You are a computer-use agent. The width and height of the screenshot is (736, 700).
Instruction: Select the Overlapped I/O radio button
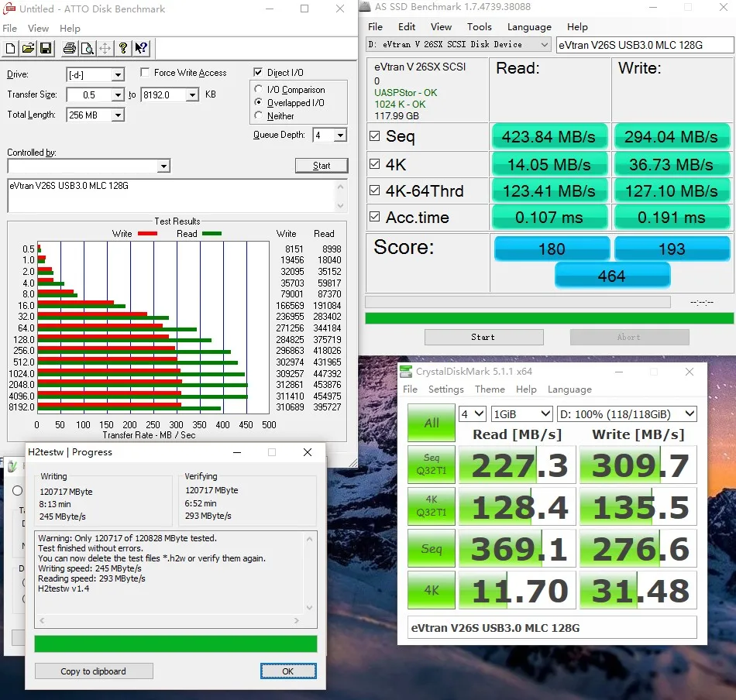click(258, 101)
